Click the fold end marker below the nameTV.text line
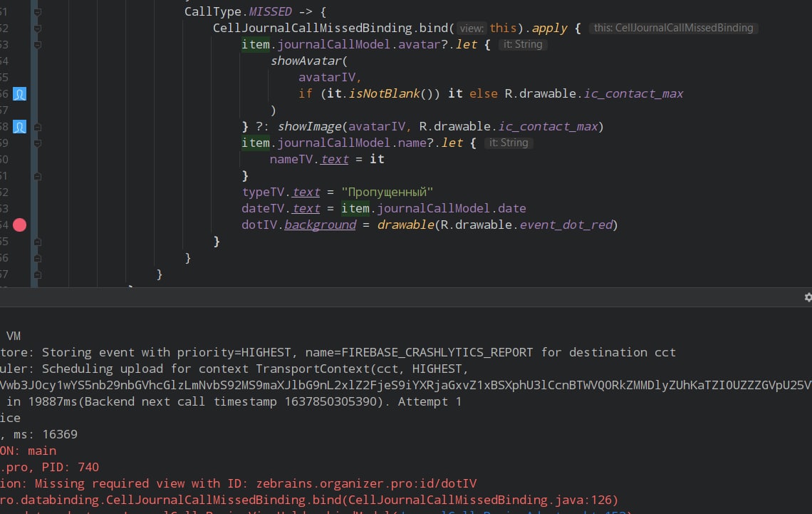The image size is (812, 514). coord(37,176)
